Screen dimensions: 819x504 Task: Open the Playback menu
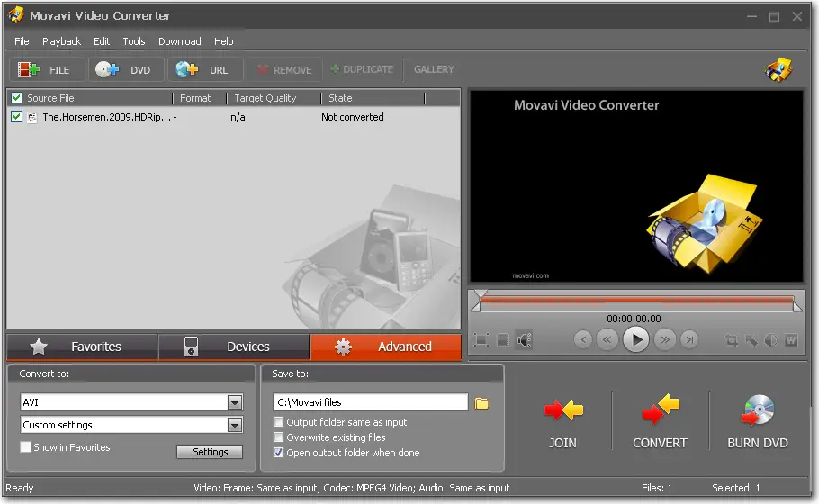point(61,41)
